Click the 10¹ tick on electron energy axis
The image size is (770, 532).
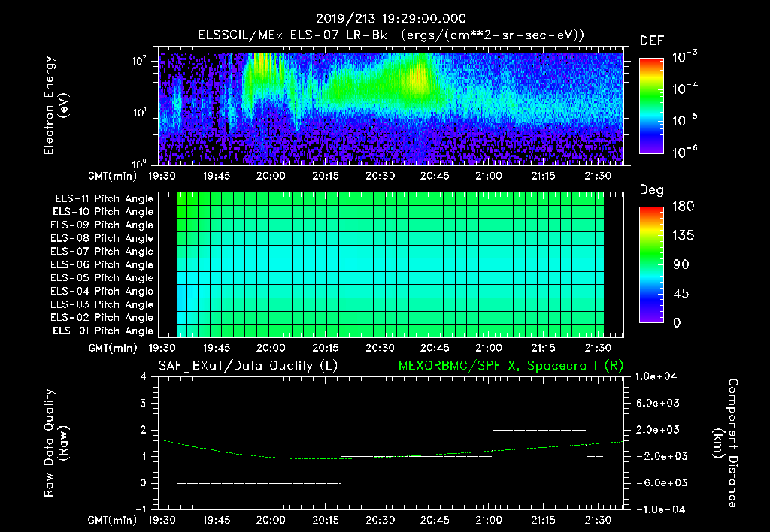[x=139, y=113]
